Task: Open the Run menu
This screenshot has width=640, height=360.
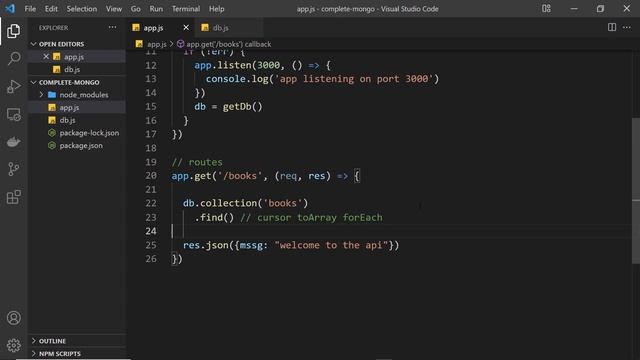Action: [156, 9]
